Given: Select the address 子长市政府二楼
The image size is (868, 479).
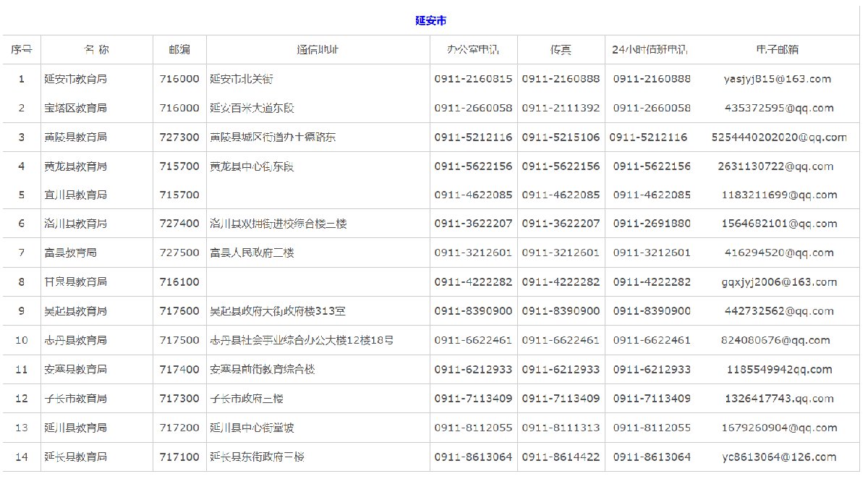Looking at the screenshot, I should (x=247, y=399).
